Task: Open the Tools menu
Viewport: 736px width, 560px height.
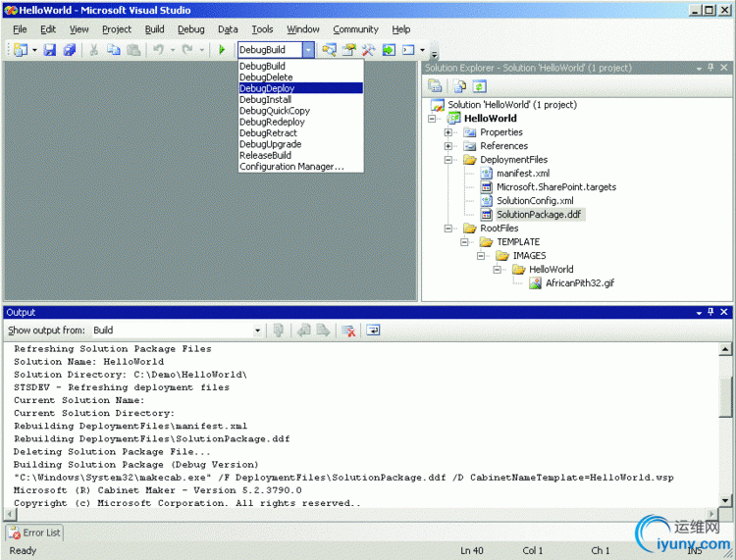Action: (262, 29)
